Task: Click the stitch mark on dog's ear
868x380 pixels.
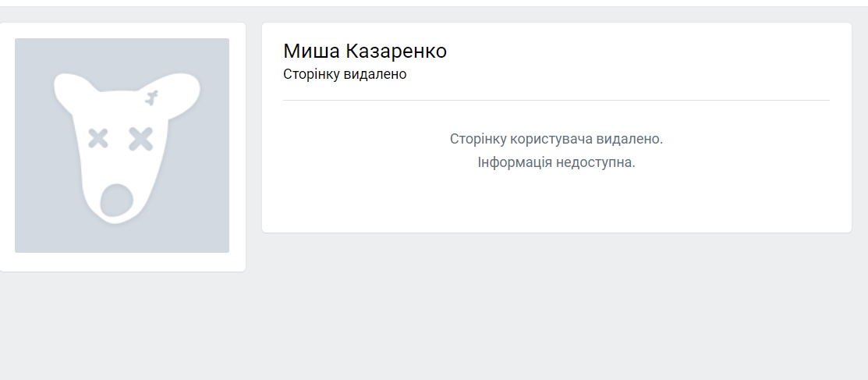Action: click(151, 98)
